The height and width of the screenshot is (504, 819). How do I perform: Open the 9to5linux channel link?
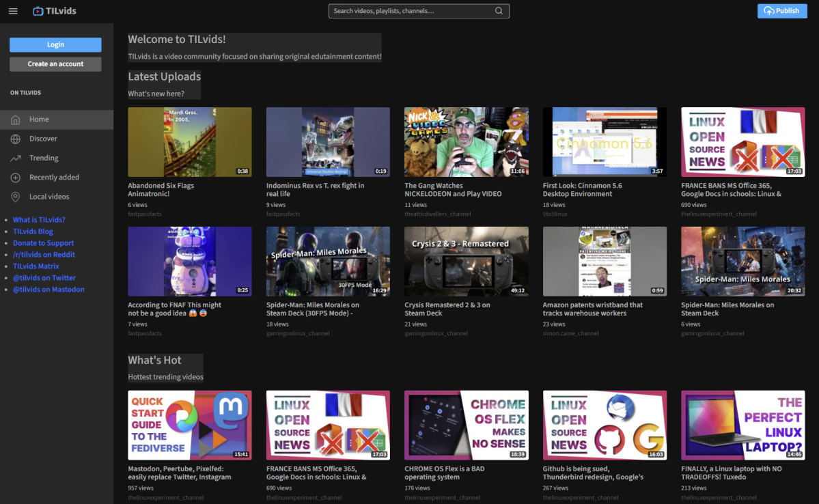[555, 214]
